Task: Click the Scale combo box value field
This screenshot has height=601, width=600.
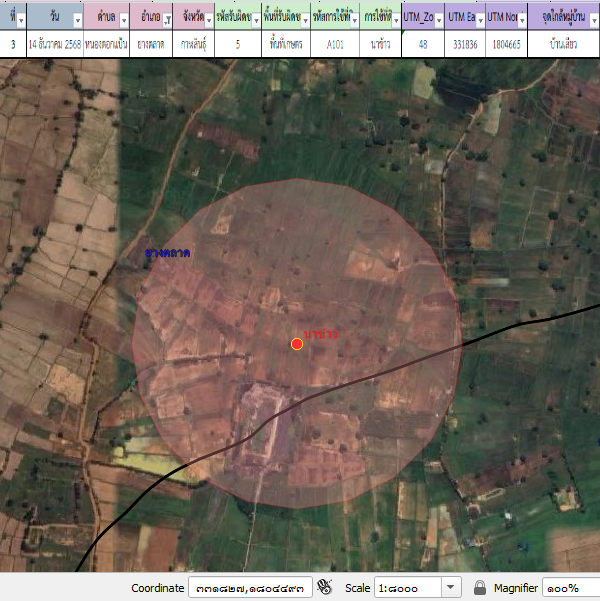Action: tap(408, 588)
